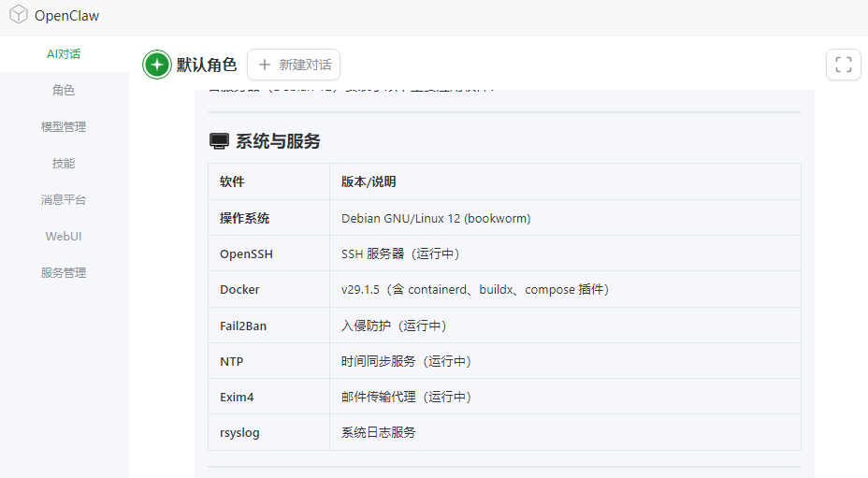Click the 系统日志服务 cell
Screen dimensions: 868x478
pyautogui.click(x=565, y=432)
